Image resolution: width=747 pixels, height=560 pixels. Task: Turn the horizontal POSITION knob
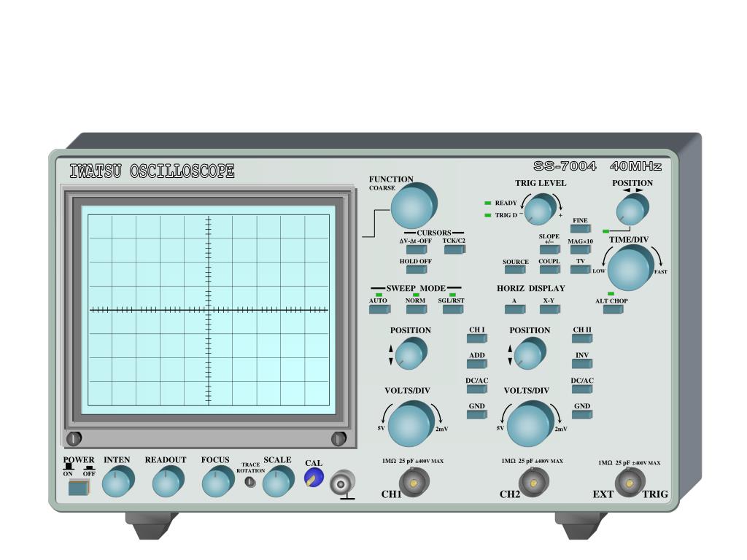(632, 209)
